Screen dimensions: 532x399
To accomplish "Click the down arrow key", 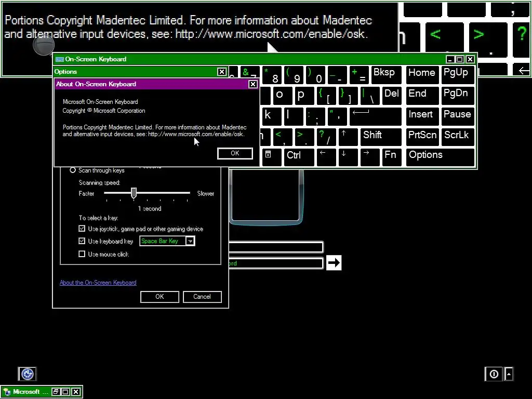I will pyautogui.click(x=348, y=157).
